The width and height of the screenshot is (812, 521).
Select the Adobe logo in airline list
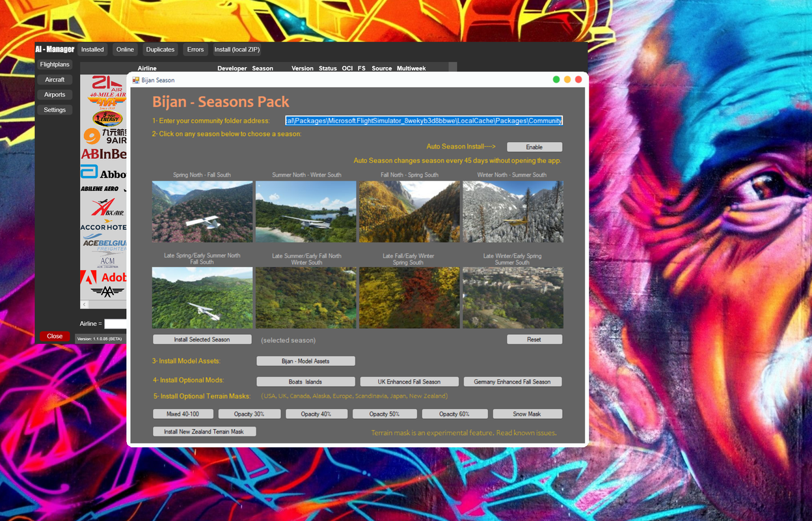click(x=104, y=277)
